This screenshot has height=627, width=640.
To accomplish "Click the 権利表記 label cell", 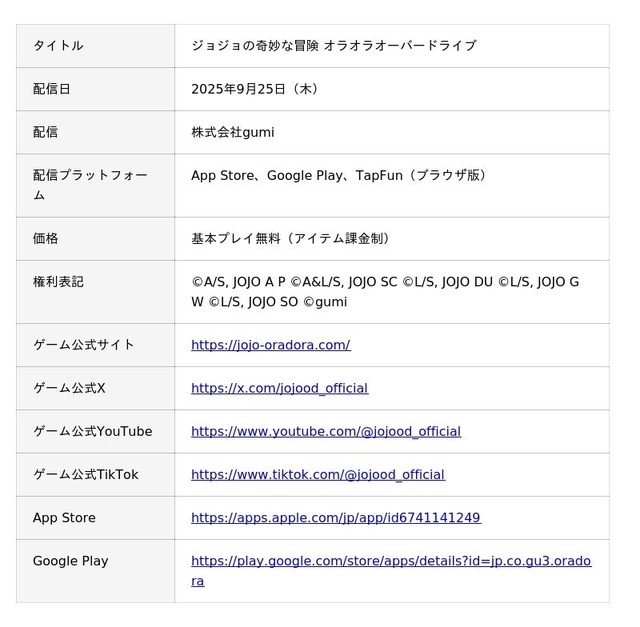I will click(x=96, y=292).
